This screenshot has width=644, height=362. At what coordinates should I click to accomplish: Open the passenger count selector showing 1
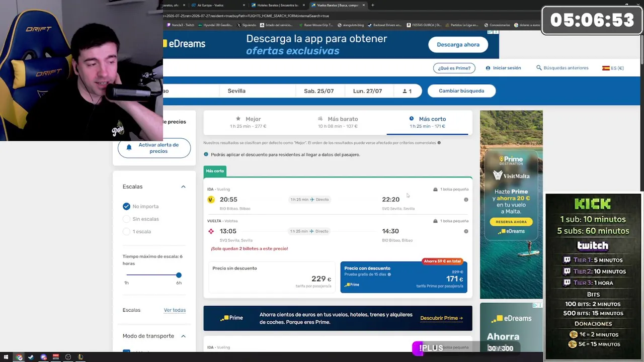(x=407, y=91)
